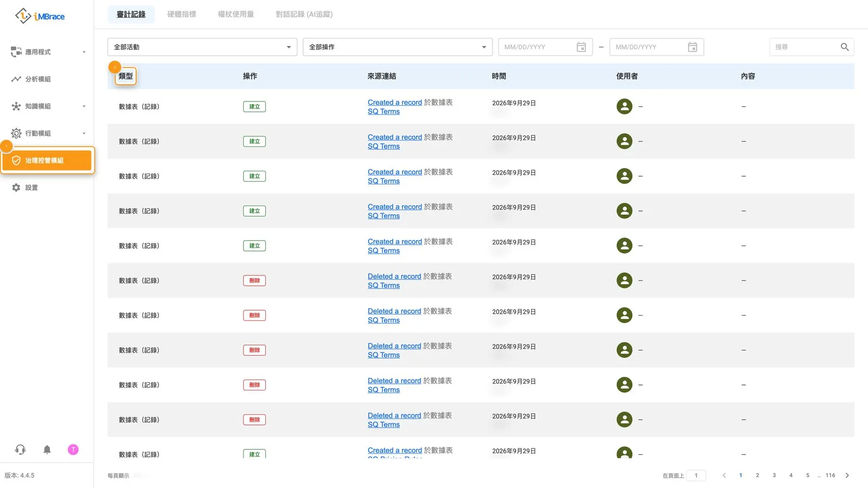The height and width of the screenshot is (488, 868).
Task: Select the 治理控管模組 shield item
Action: (x=48, y=160)
